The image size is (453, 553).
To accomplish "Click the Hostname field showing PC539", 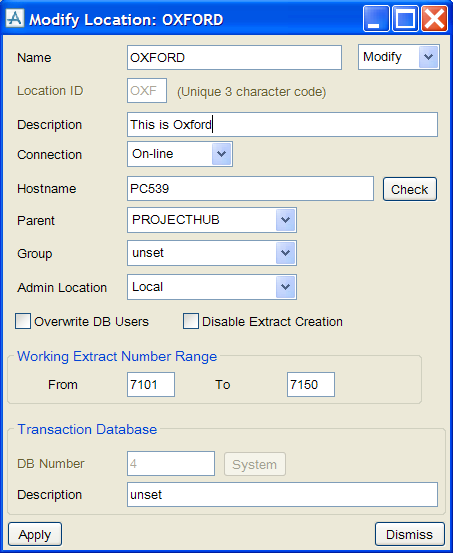I will coord(250,189).
